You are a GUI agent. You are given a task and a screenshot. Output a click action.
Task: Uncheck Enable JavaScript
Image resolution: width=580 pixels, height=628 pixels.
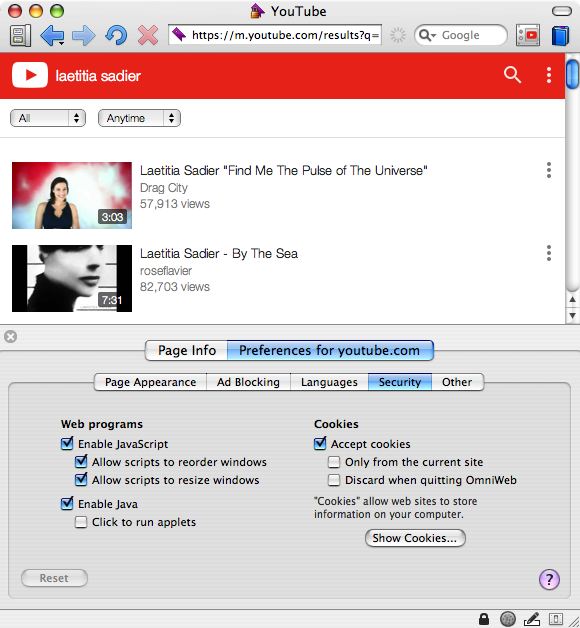[67, 443]
